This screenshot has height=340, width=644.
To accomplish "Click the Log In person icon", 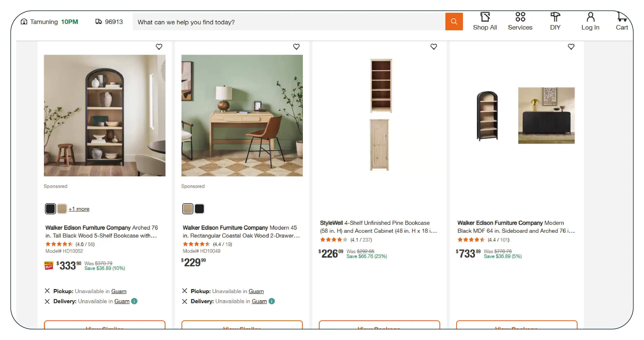I will coord(590,22).
